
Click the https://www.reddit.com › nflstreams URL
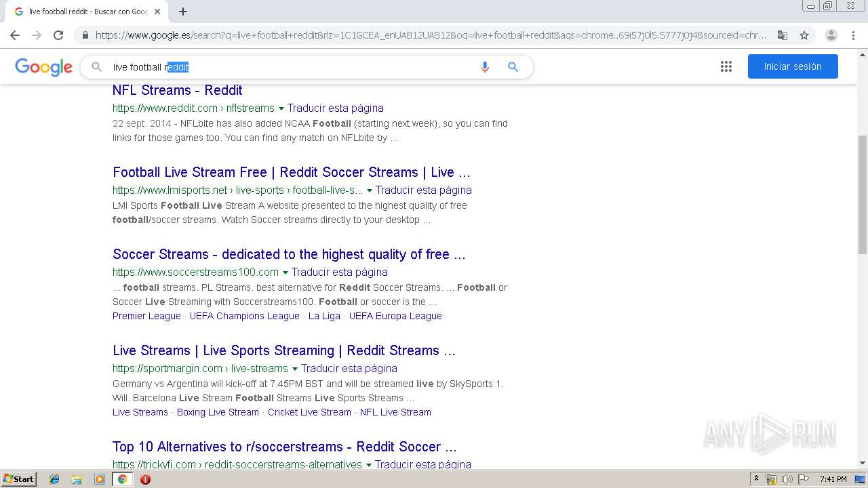[193, 108]
